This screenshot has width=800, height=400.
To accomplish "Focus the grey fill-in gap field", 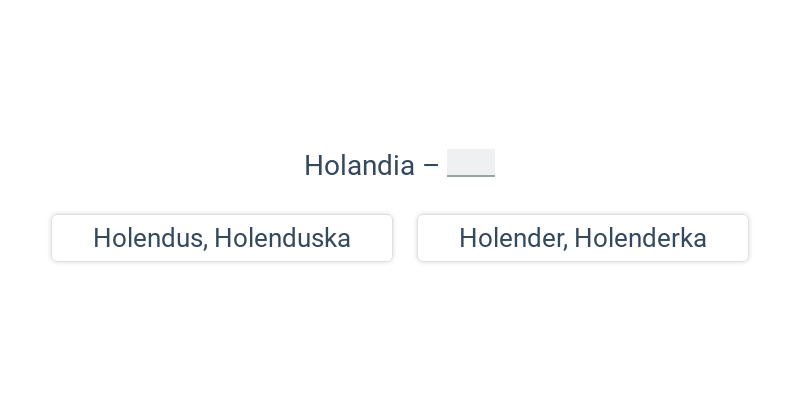I will point(471,163).
